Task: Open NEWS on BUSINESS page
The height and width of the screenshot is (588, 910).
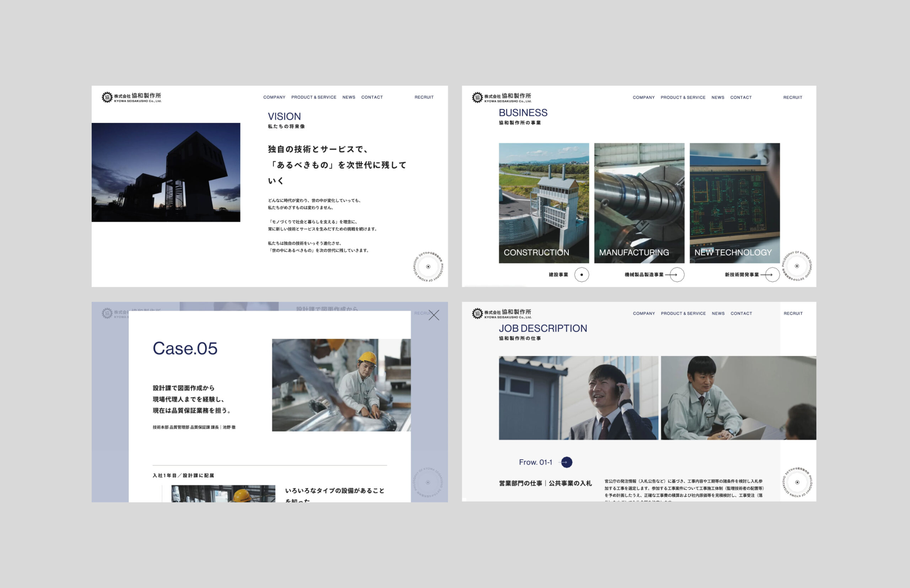Action: point(718,97)
